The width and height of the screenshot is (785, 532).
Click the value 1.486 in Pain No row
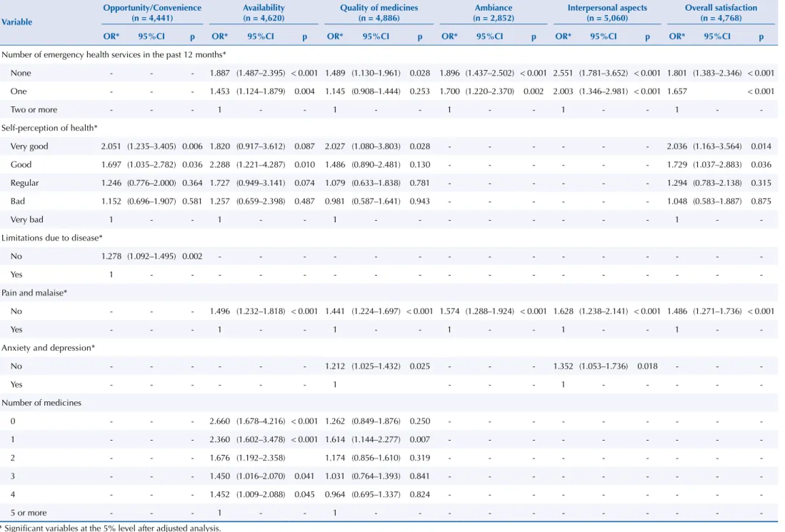tap(677, 311)
